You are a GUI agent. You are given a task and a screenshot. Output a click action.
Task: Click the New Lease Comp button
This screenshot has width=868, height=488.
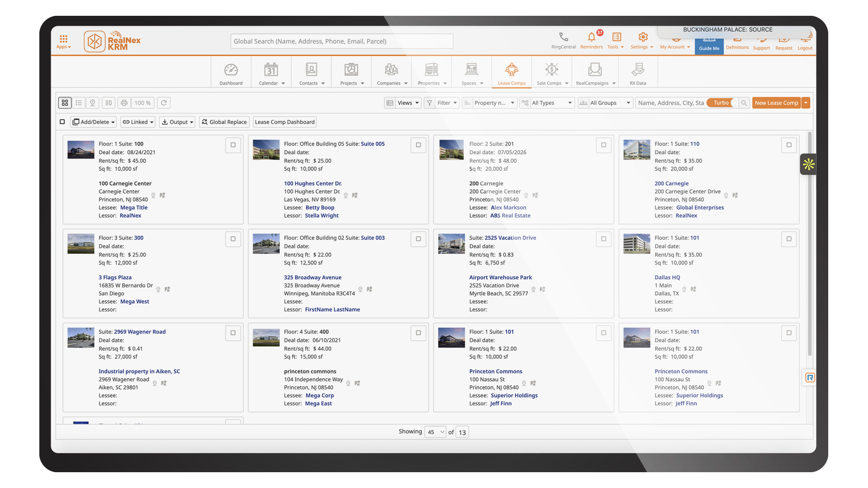(x=776, y=103)
